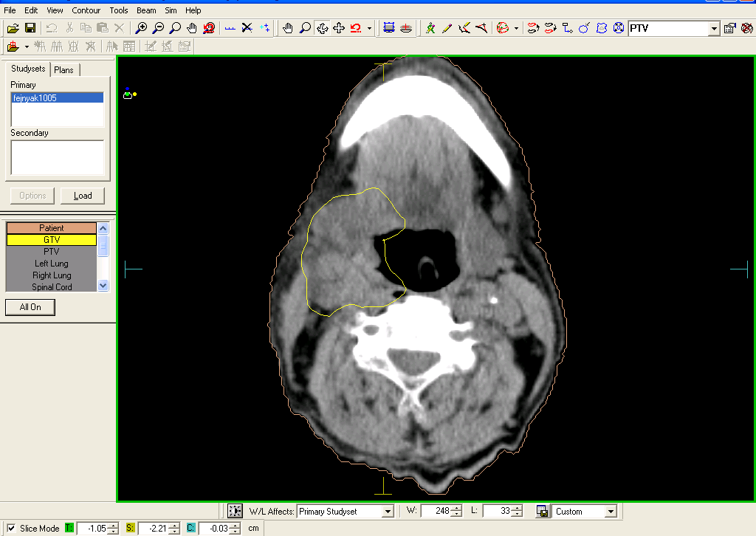Select the Patient structure in the list
The image size is (756, 536).
pyautogui.click(x=51, y=227)
